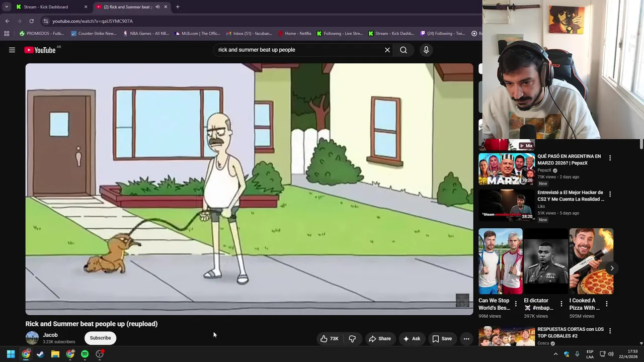Open the NBA Games bookmark
This screenshot has height=362, width=644.
tap(146, 34)
